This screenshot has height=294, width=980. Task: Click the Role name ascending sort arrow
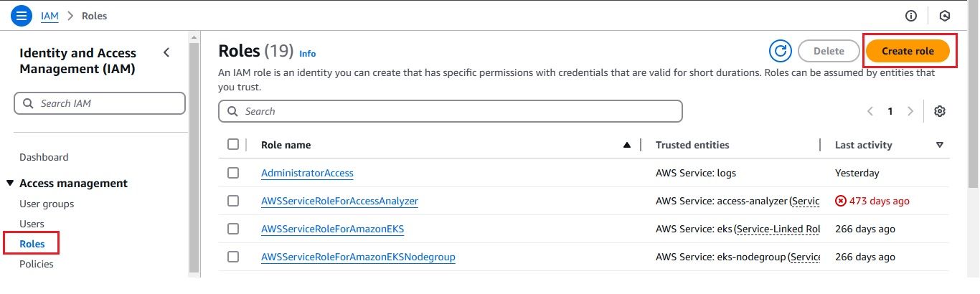point(627,145)
